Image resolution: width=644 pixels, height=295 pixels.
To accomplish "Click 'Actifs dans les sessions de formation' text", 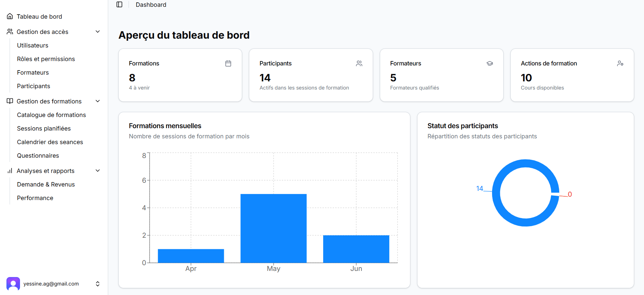I will tap(304, 88).
